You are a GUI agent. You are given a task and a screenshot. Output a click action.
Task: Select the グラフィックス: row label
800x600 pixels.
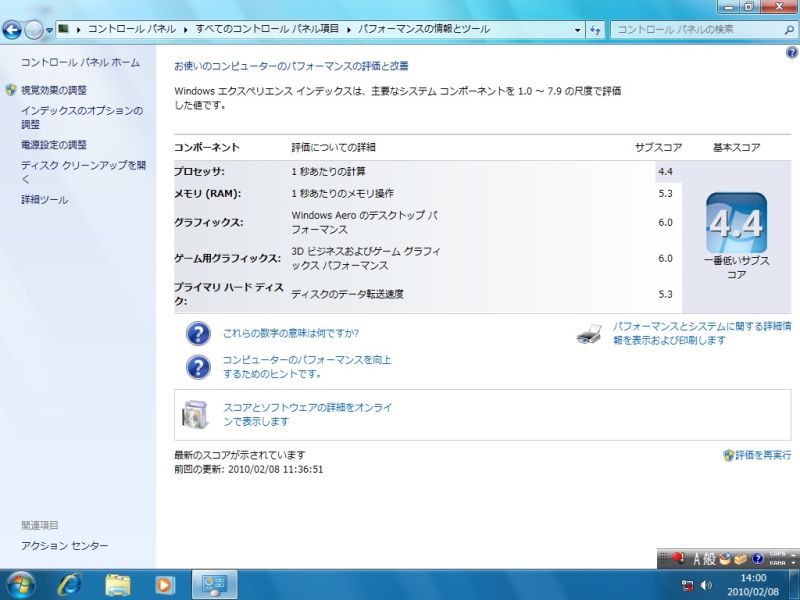209,222
